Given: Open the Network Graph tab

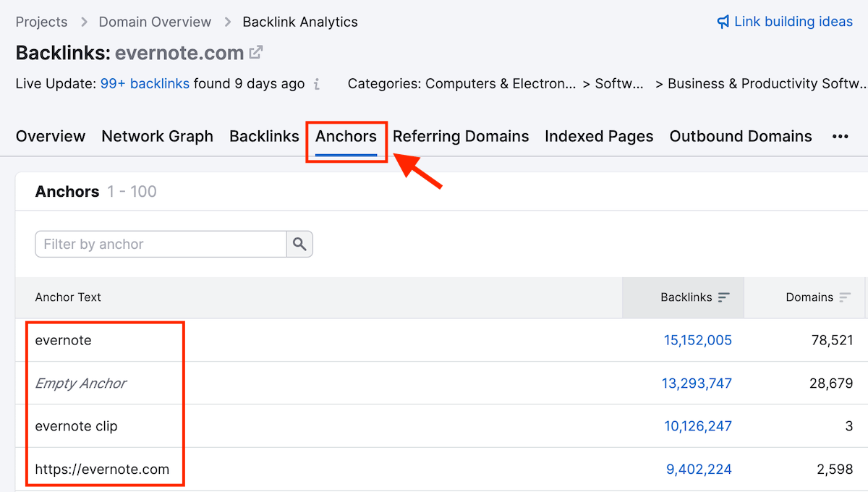Looking at the screenshot, I should pyautogui.click(x=157, y=136).
